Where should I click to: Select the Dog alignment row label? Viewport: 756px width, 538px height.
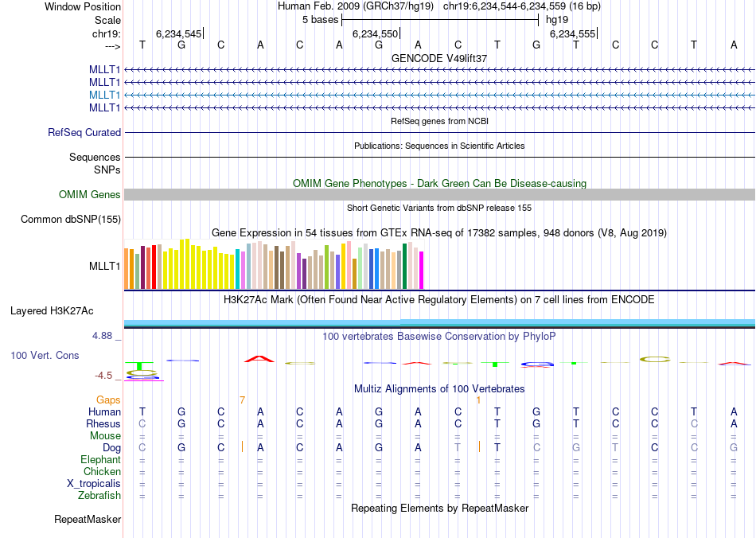pyautogui.click(x=111, y=448)
